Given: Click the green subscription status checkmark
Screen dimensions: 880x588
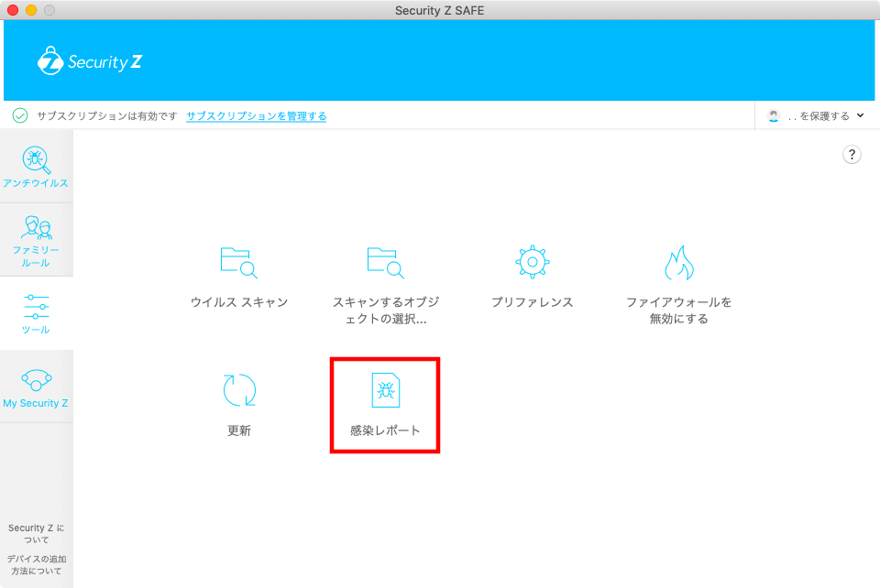Looking at the screenshot, I should (20, 115).
